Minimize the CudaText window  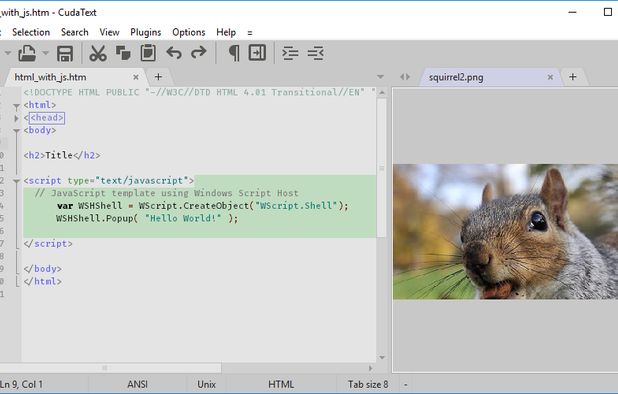coord(572,12)
